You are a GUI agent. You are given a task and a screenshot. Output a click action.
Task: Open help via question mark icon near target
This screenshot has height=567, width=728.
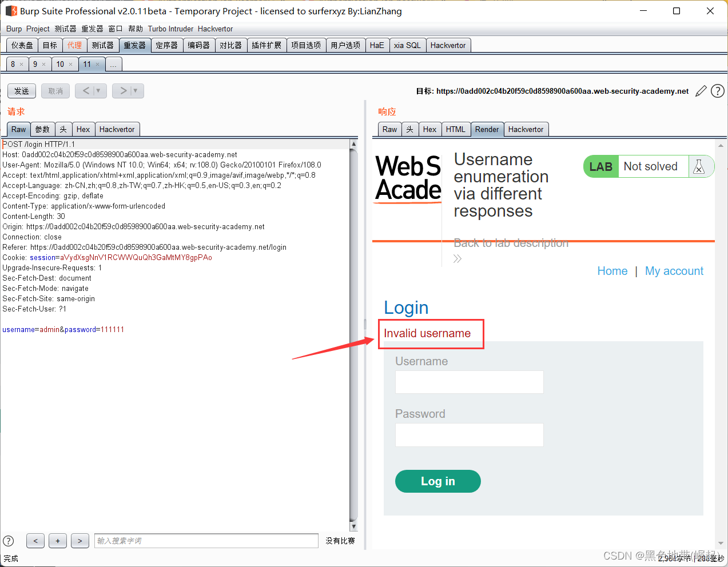tap(718, 91)
